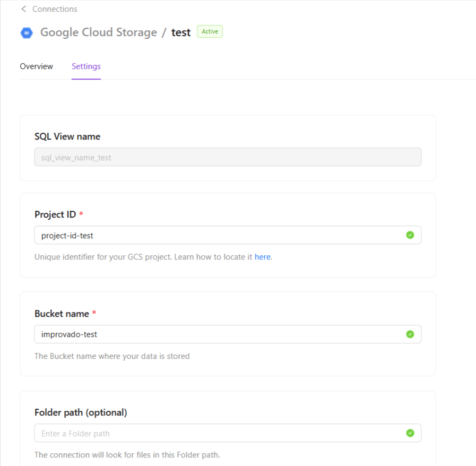Viewport: 476px width, 466px height.
Task: Click the Bucket name label
Action: tap(62, 314)
